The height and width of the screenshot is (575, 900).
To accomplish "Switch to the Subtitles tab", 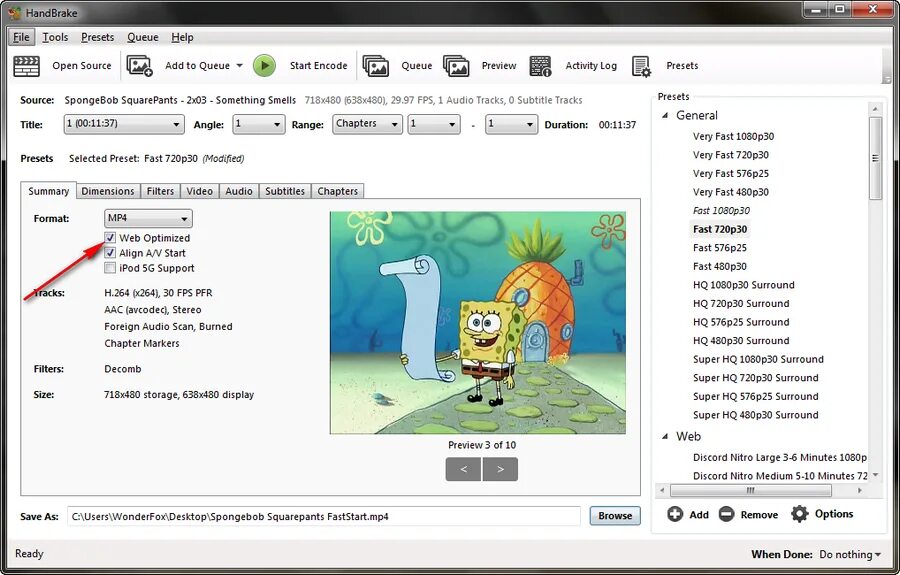I will (x=285, y=191).
